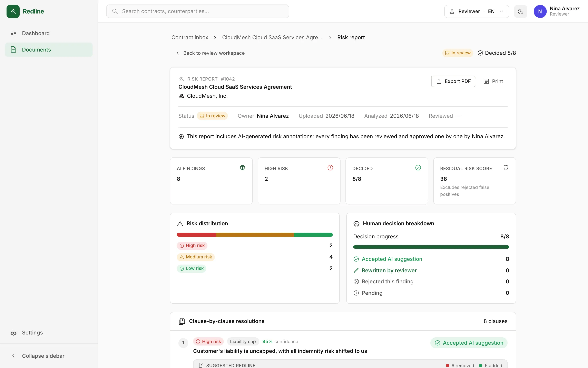Open the Reviewer EN role dropdown

pyautogui.click(x=477, y=11)
